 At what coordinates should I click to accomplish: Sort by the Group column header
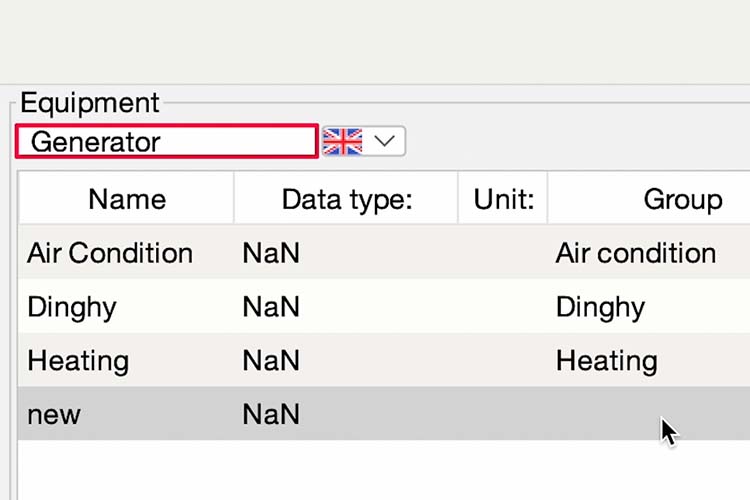(x=682, y=200)
